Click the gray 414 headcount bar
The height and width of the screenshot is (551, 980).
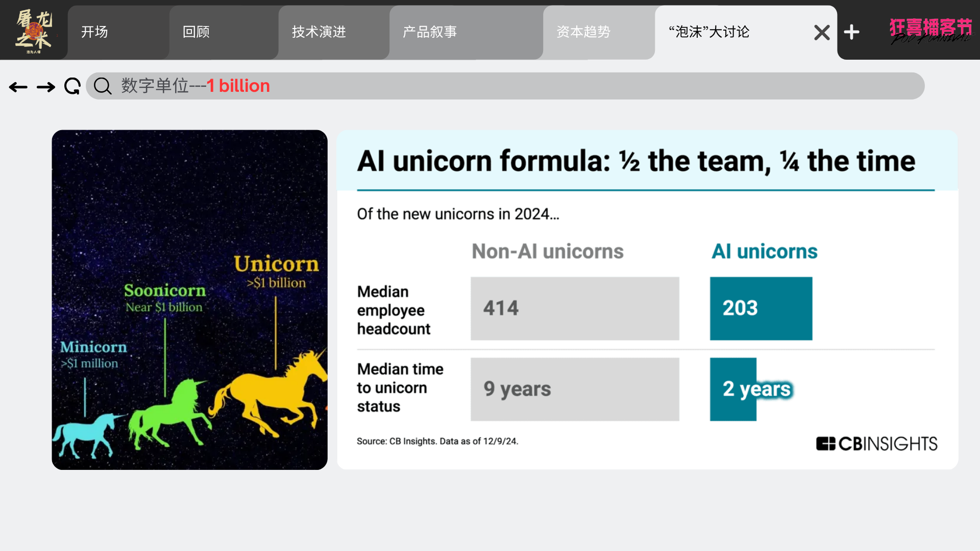point(574,308)
